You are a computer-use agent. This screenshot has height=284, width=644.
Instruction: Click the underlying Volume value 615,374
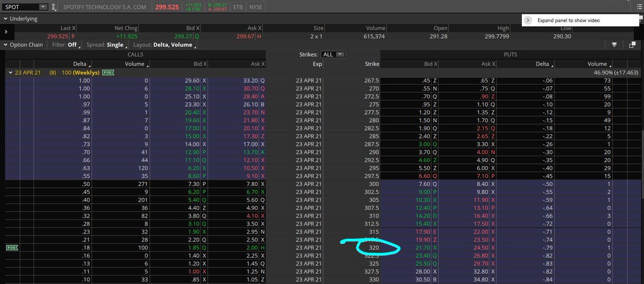point(374,36)
